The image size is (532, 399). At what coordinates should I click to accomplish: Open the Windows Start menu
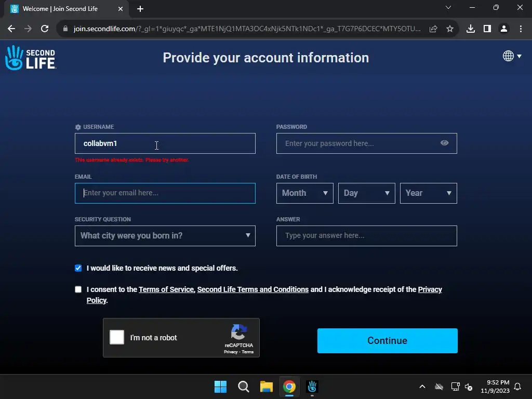[220, 387]
